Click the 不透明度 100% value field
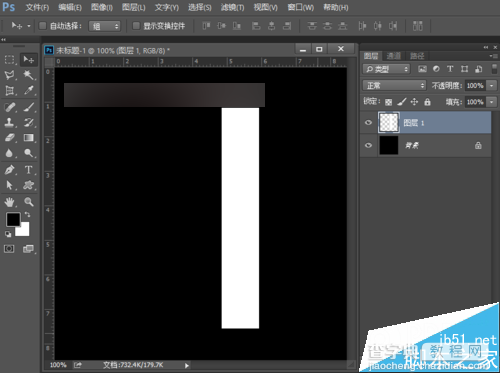Viewport: 500px width, 373px height. 475,86
